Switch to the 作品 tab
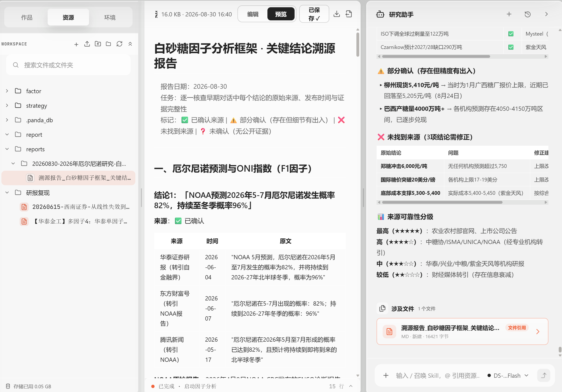Viewport: 562px width, 392px height. pos(27,17)
